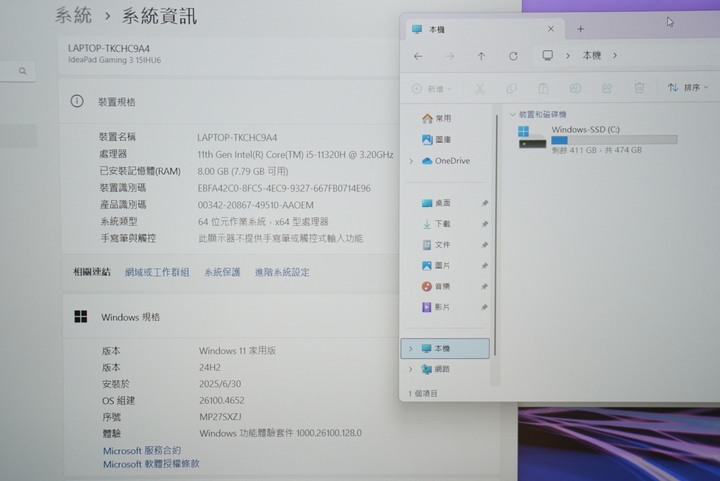
Task: Click the forward arrow in File Explorer
Action: [x=450, y=56]
